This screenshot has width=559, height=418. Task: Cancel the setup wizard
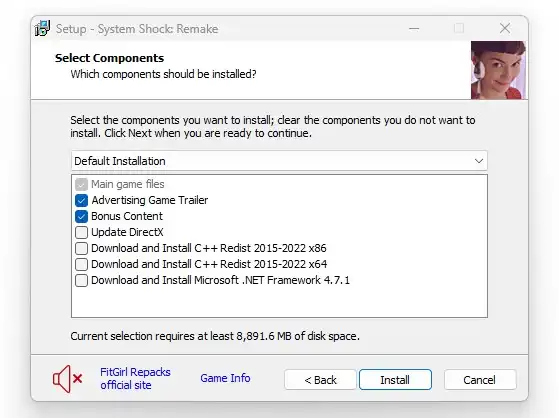(480, 380)
